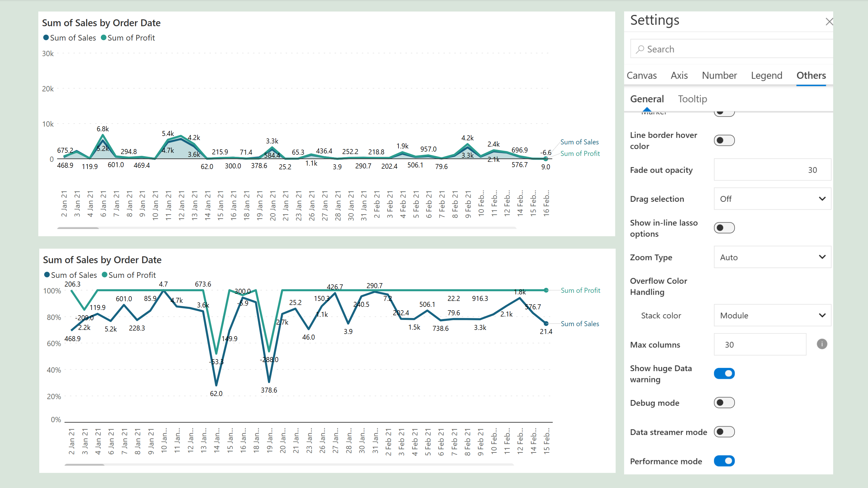Expand the Zoom Type dropdown

(772, 257)
